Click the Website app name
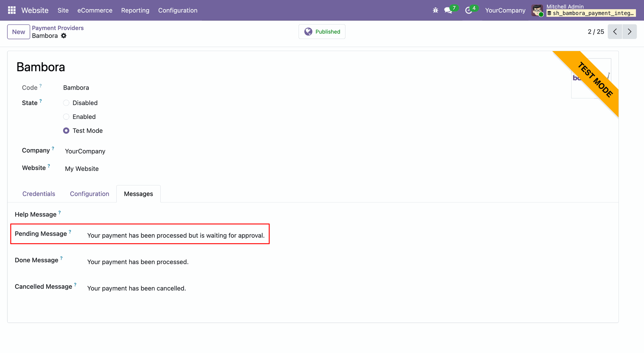The height and width of the screenshot is (353, 644). [35, 10]
